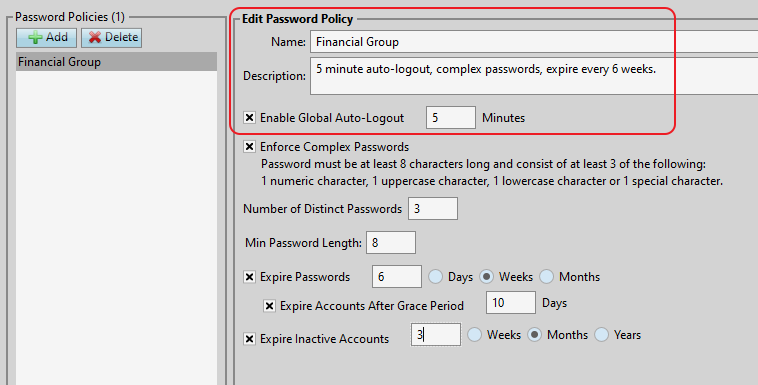The image size is (758, 385).
Task: Click the Number of Distinct Passwords field
Action: pos(433,208)
